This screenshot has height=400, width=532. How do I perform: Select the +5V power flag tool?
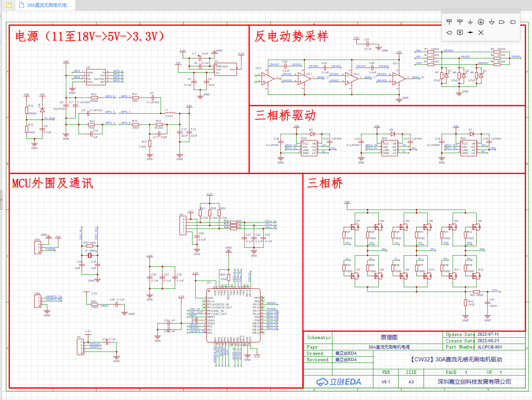click(x=460, y=22)
